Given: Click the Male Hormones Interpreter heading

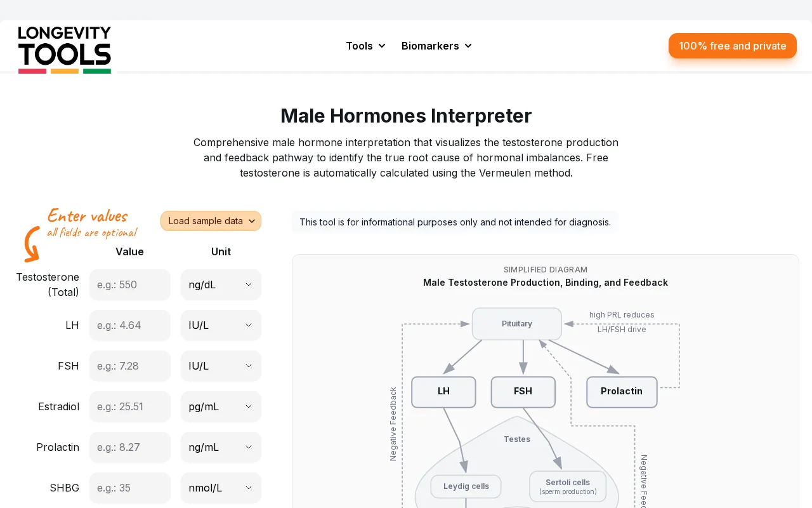Looking at the screenshot, I should [x=406, y=116].
